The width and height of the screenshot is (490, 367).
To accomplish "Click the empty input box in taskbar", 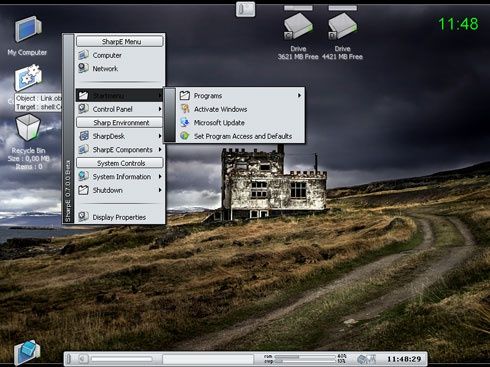I will click(x=208, y=359).
